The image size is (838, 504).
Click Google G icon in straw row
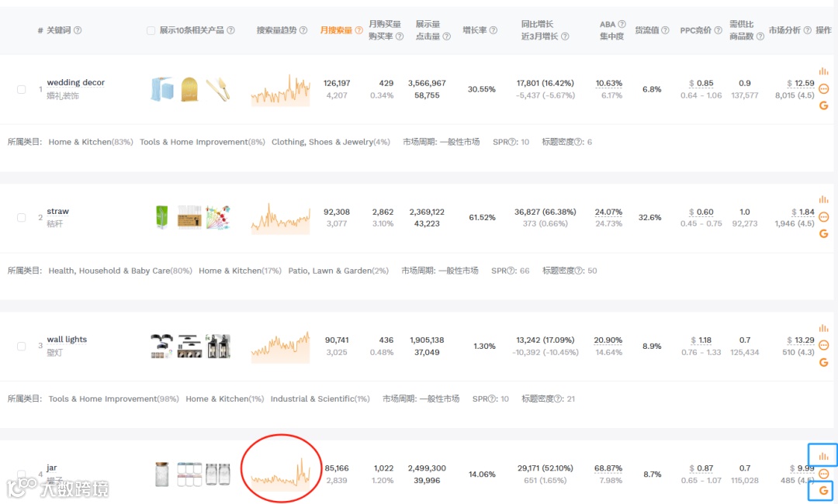coord(823,234)
